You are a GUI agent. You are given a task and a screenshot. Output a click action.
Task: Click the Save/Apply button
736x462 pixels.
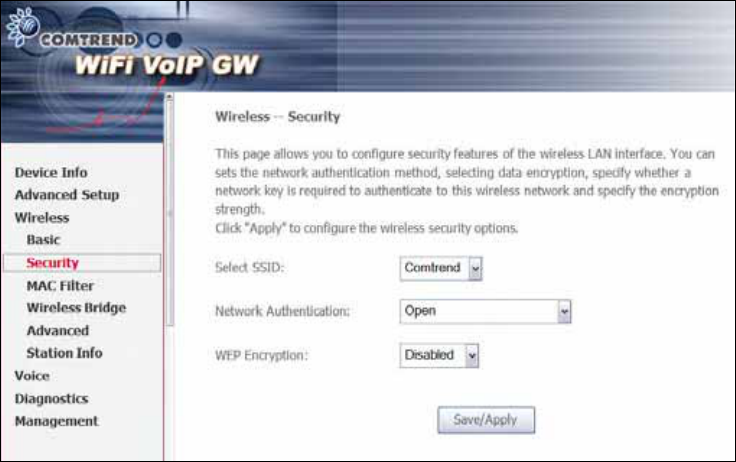tap(486, 420)
